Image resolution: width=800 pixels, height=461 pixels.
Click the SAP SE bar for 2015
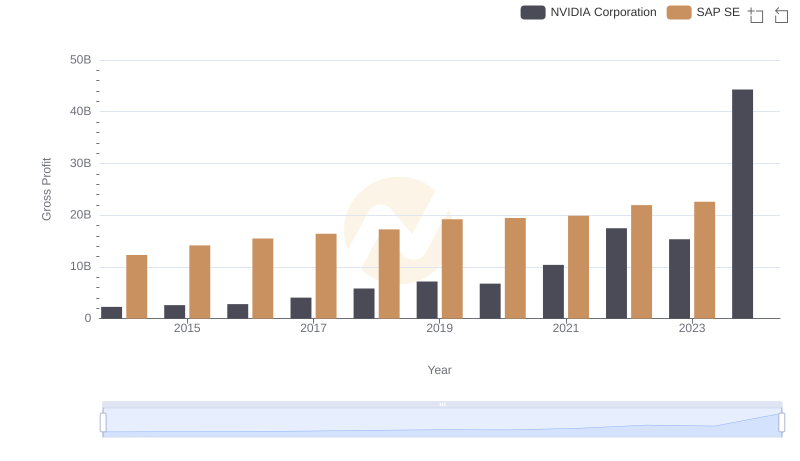click(199, 282)
